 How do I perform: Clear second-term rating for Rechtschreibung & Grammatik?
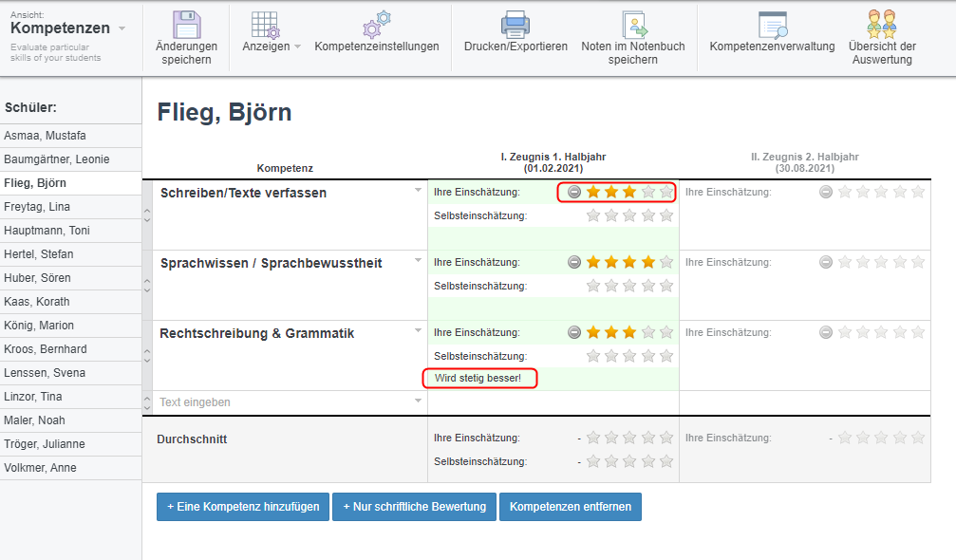click(x=826, y=332)
